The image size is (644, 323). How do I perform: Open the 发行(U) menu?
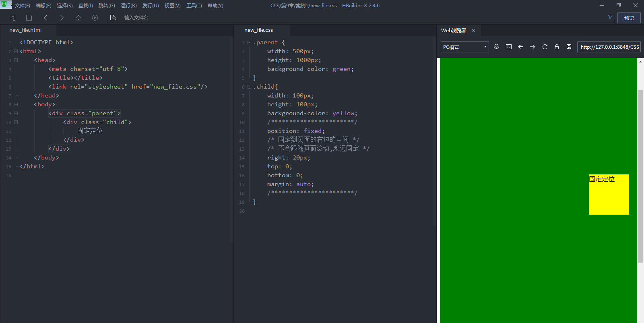tap(151, 6)
